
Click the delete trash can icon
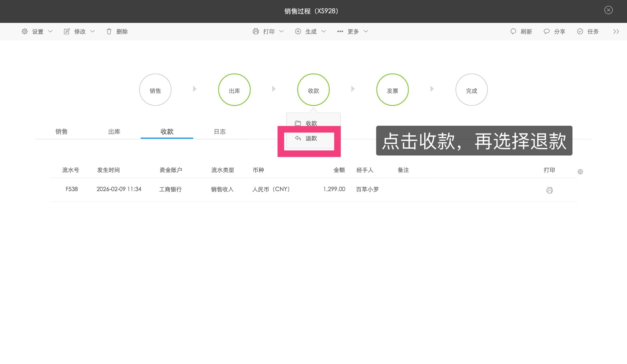[x=109, y=31]
